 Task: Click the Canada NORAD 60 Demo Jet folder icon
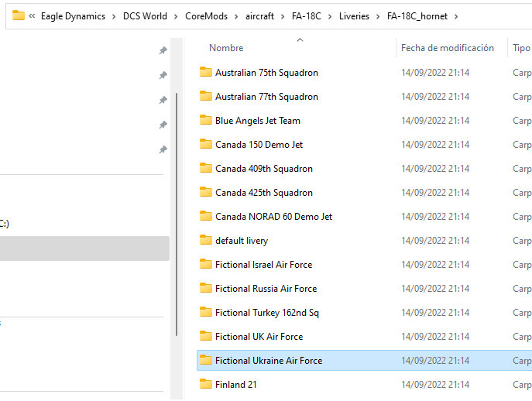point(206,216)
